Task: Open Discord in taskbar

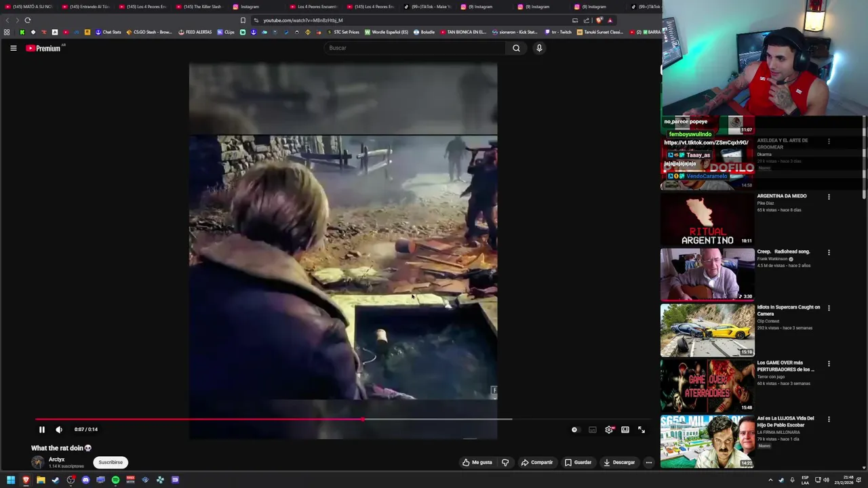Action: [85, 480]
